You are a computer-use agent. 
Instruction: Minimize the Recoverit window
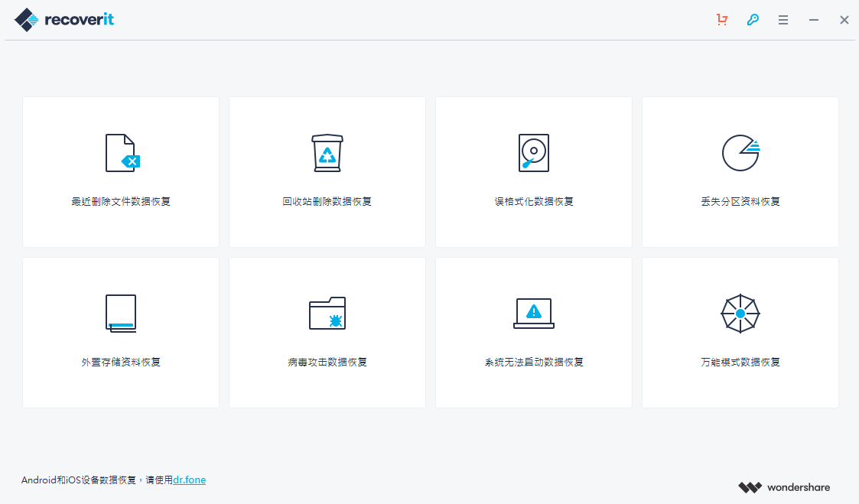click(814, 20)
